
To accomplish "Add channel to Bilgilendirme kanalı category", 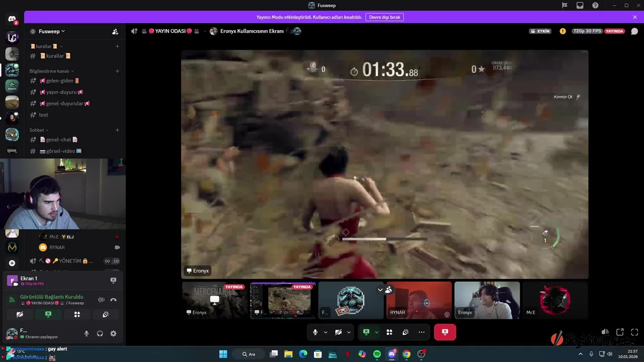I will (x=117, y=71).
